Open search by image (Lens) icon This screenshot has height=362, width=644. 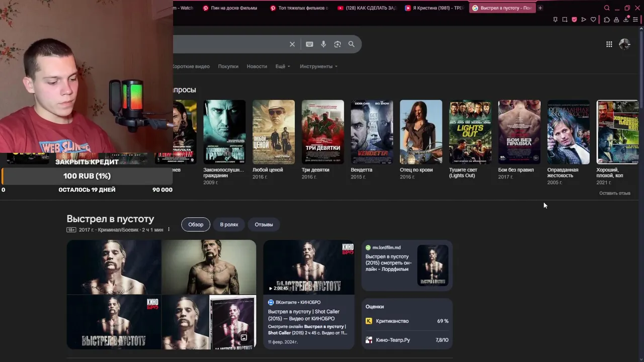pyautogui.click(x=338, y=44)
